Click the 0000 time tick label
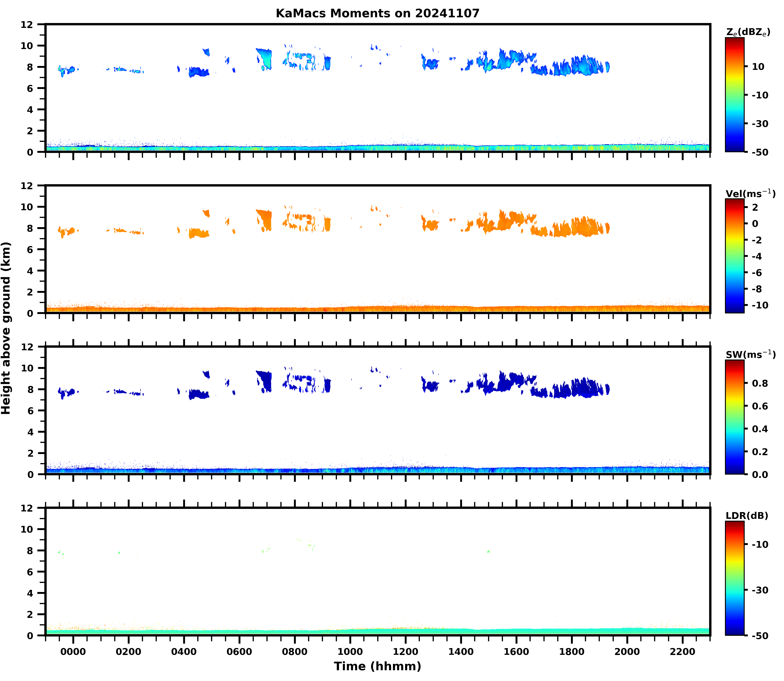Image resolution: width=784 pixels, height=681 pixels. tap(73, 652)
